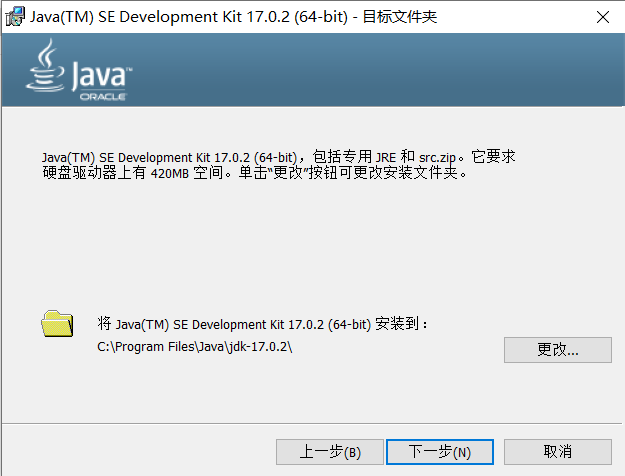Select the install path C:\Program Files\Java\jdk-17.0.2\

(x=195, y=347)
